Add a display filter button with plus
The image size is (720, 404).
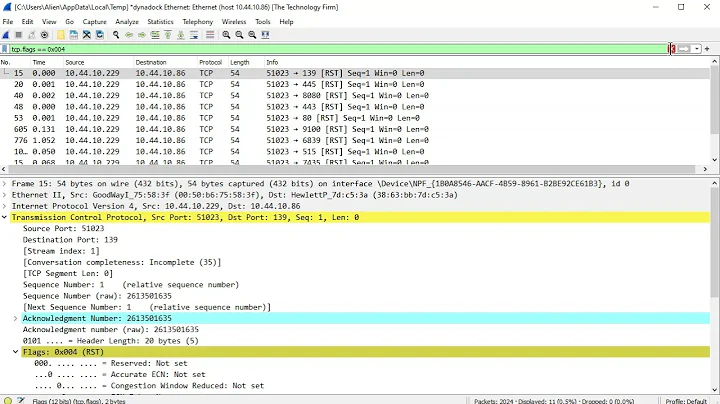coord(707,49)
